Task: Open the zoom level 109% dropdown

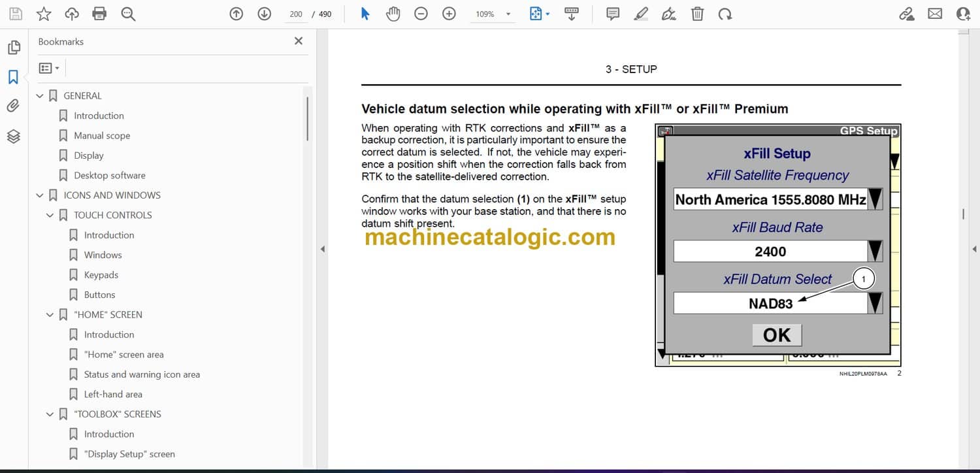Action: click(490, 14)
